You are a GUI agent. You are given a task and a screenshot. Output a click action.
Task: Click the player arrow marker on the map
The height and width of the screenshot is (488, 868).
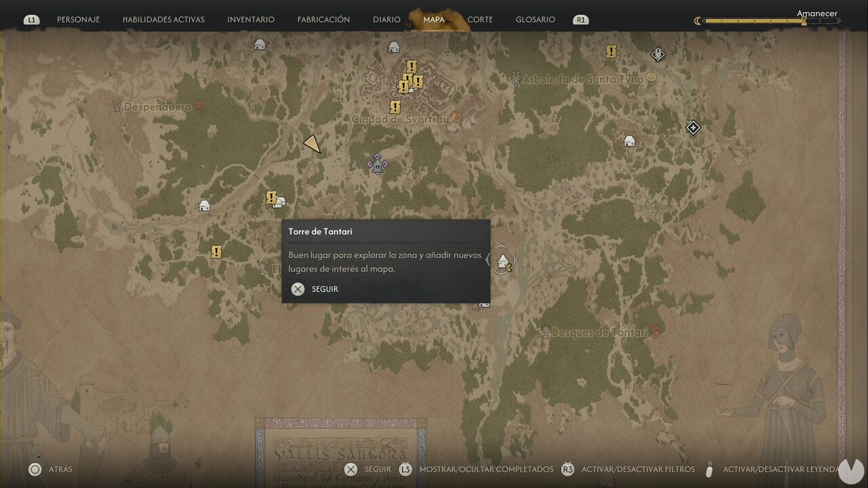(312, 144)
